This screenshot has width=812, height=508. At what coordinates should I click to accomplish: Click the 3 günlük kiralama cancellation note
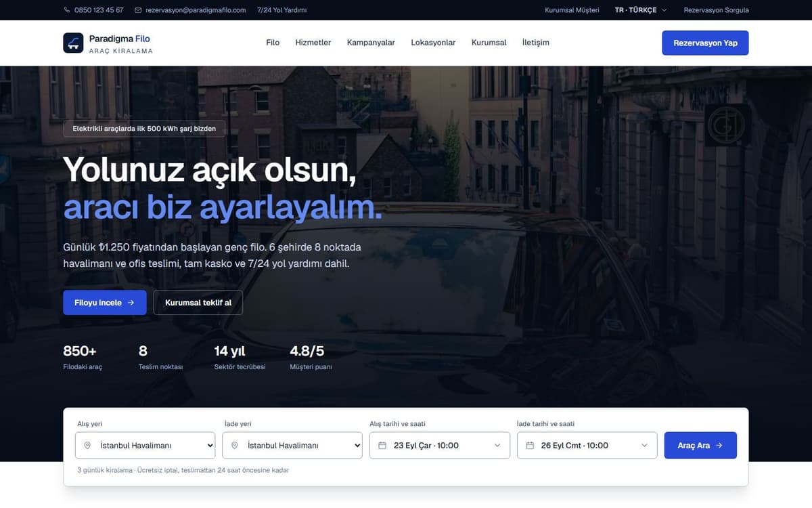[183, 470]
